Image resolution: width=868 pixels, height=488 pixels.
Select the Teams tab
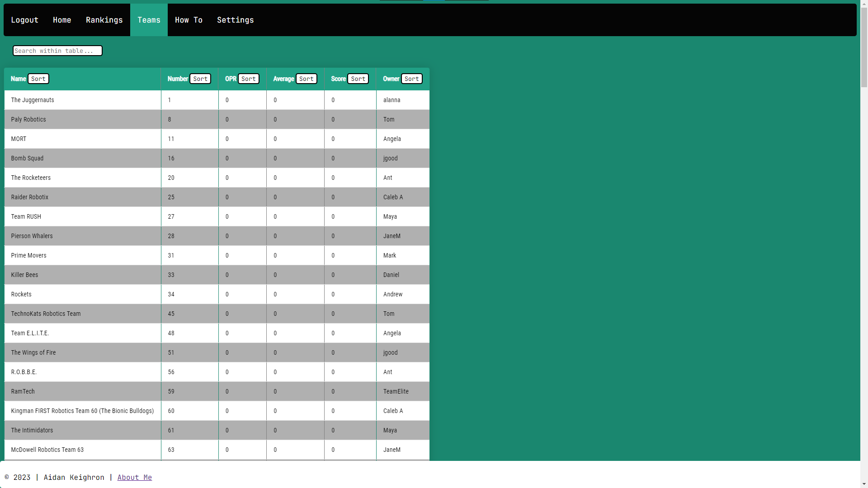[x=149, y=20]
